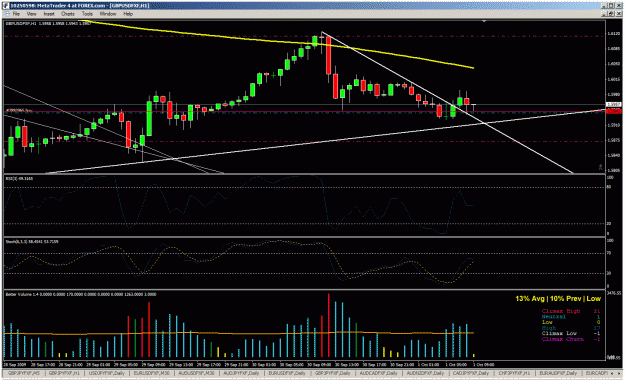This screenshot has height=380, width=625.
Task: Switch to the CADJPYFXF,Daily chart tab
Action: [471, 373]
